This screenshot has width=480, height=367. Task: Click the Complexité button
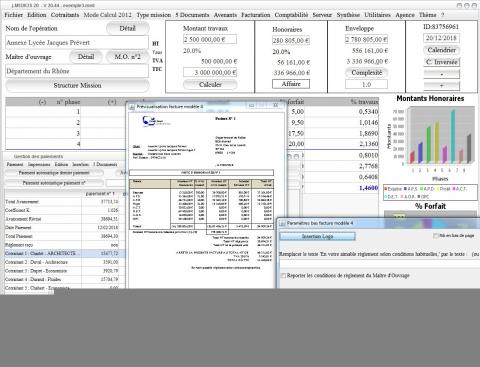pos(366,72)
